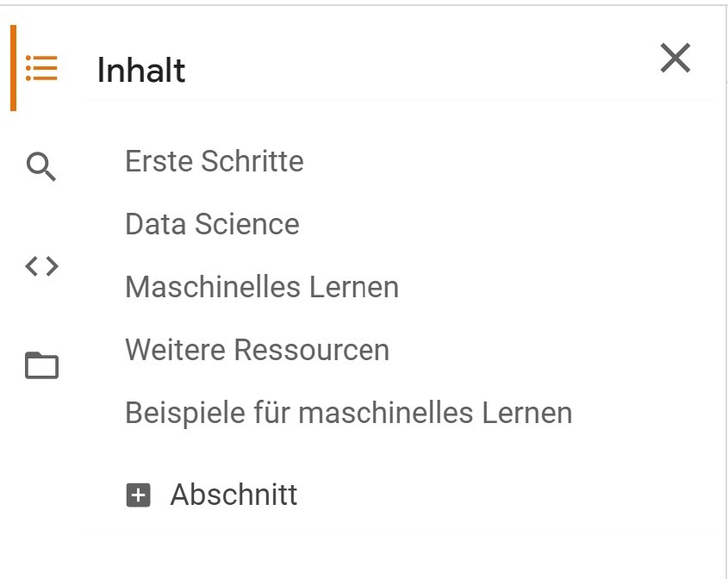Add a new Abschnitt section

click(212, 495)
